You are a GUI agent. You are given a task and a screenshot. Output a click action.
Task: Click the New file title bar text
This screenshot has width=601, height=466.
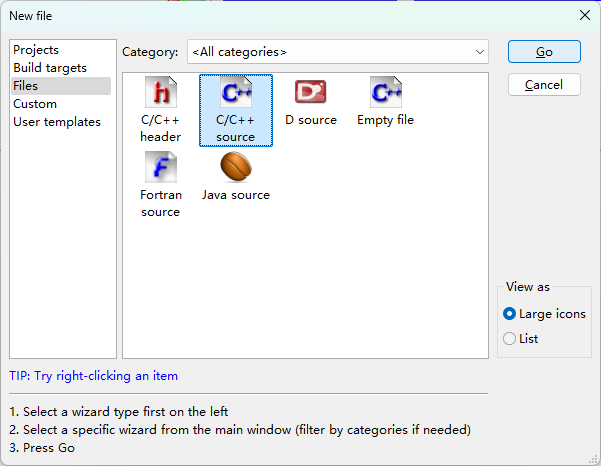point(31,16)
